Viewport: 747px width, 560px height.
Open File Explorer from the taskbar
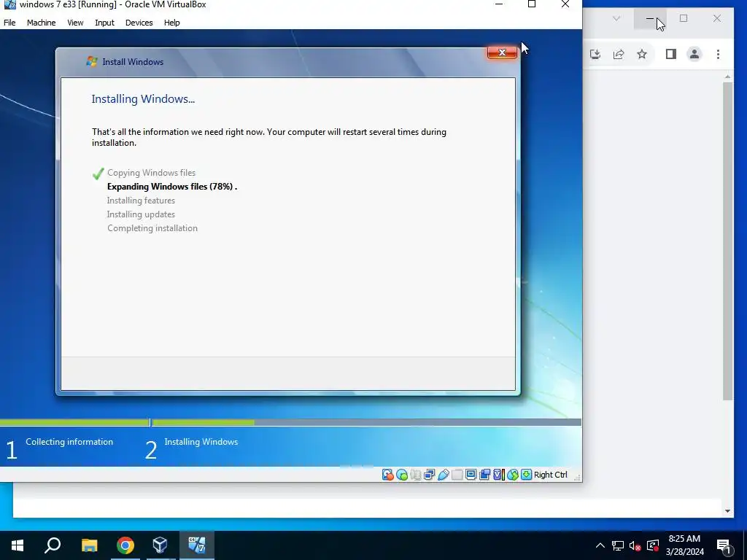point(89,545)
